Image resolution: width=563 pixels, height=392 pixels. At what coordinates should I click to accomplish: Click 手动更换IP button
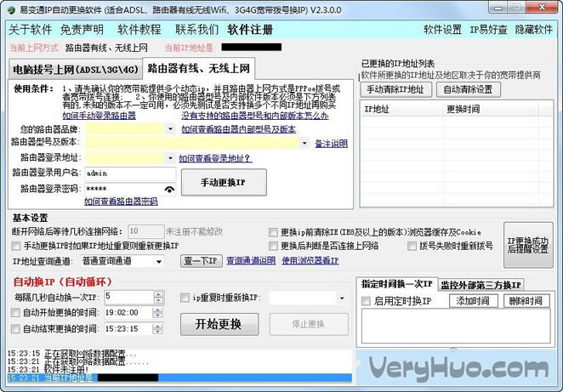(224, 182)
